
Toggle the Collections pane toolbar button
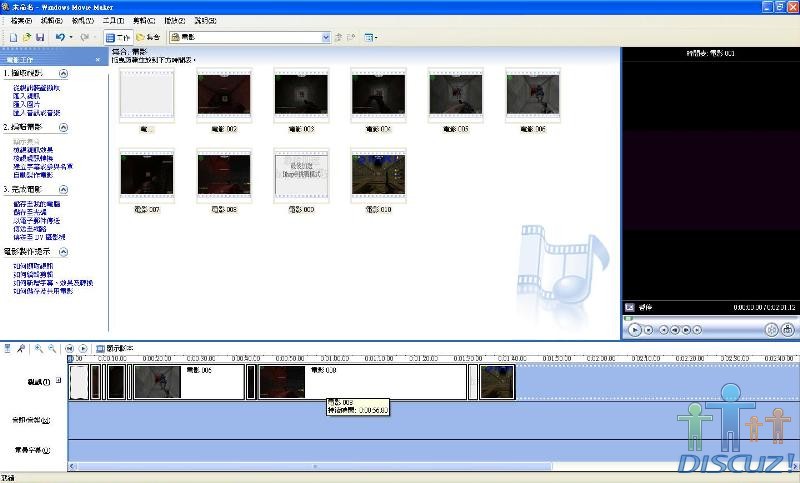point(148,37)
